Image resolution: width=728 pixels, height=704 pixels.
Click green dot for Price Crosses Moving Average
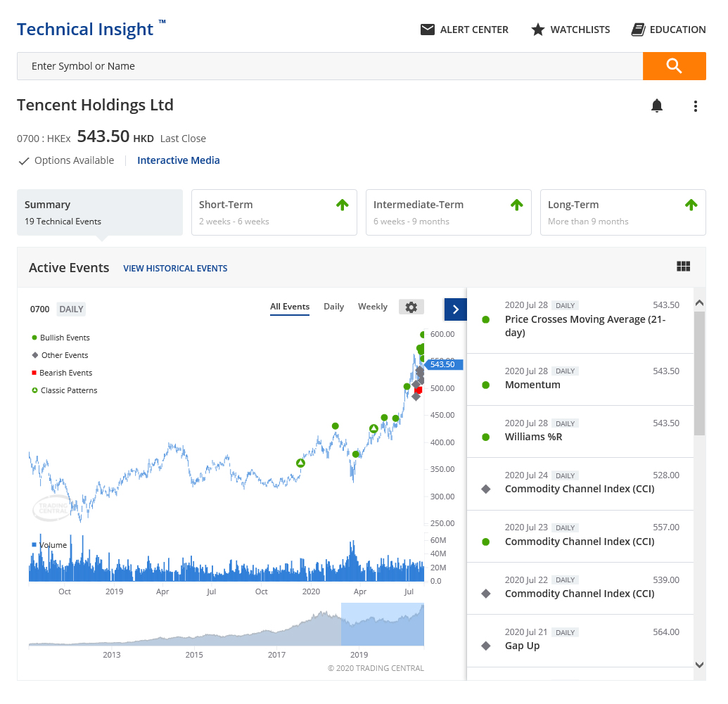pos(485,319)
